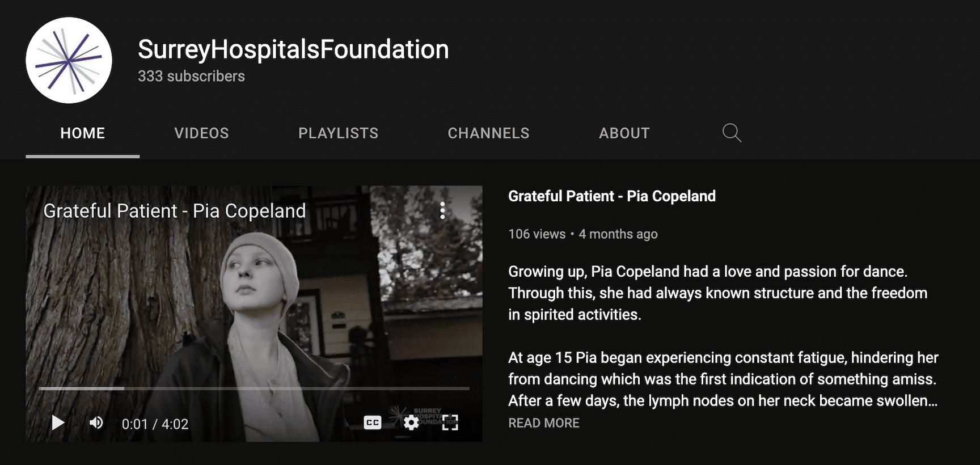
Task: Open the channel search magnifier icon
Action: pyautogui.click(x=732, y=133)
